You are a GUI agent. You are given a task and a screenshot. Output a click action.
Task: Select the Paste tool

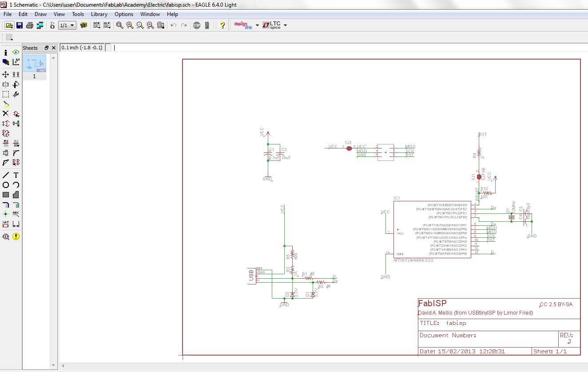(6, 104)
